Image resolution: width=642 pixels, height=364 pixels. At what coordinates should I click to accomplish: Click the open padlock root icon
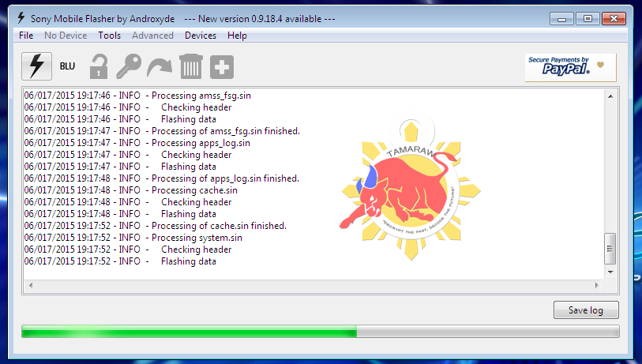tap(99, 66)
